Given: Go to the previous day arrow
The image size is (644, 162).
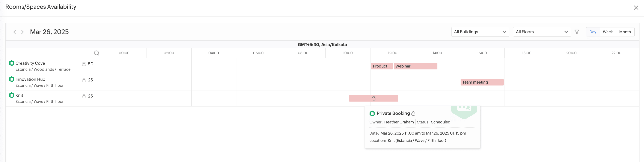Looking at the screenshot, I should coord(15,32).
